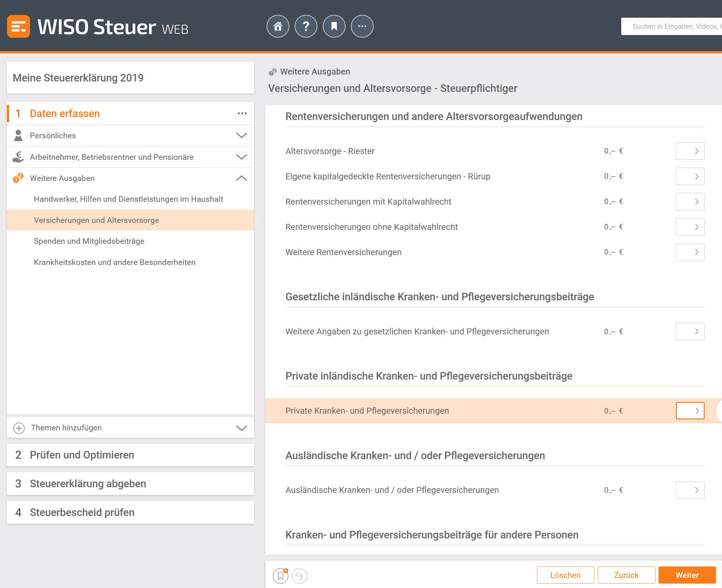Click the home navigation icon
Screen dimensions: 722x588
(x=277, y=27)
